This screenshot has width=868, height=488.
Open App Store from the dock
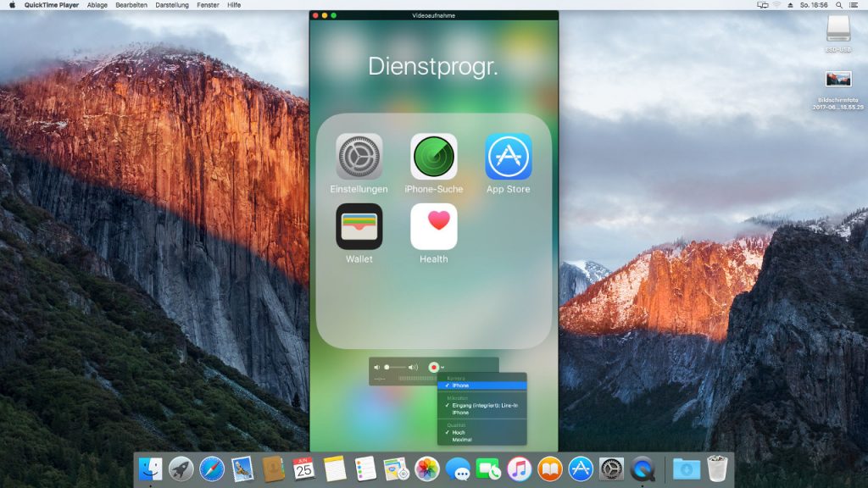pos(581,469)
